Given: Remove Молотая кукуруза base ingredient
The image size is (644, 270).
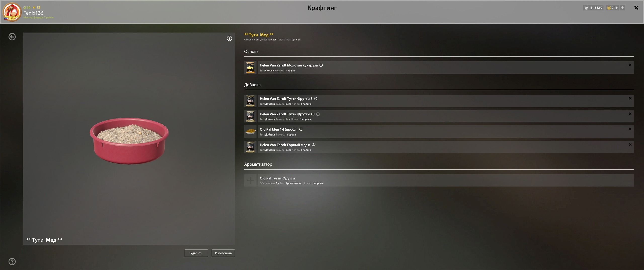Looking at the screenshot, I should click(630, 65).
